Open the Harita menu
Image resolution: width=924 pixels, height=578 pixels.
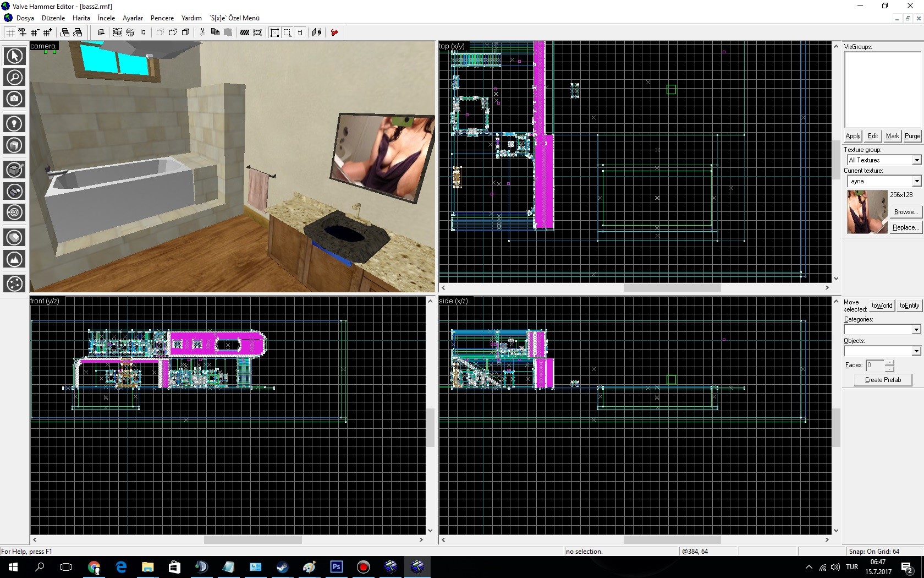(81, 18)
